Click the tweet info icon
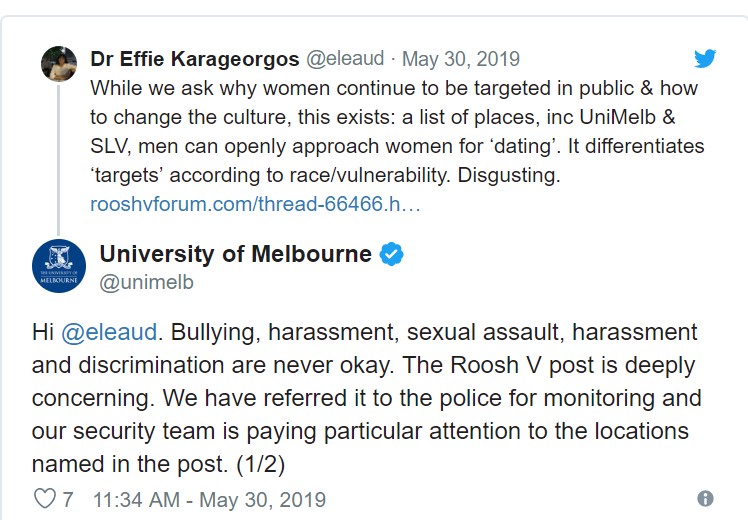Image resolution: width=748 pixels, height=520 pixels. click(705, 498)
